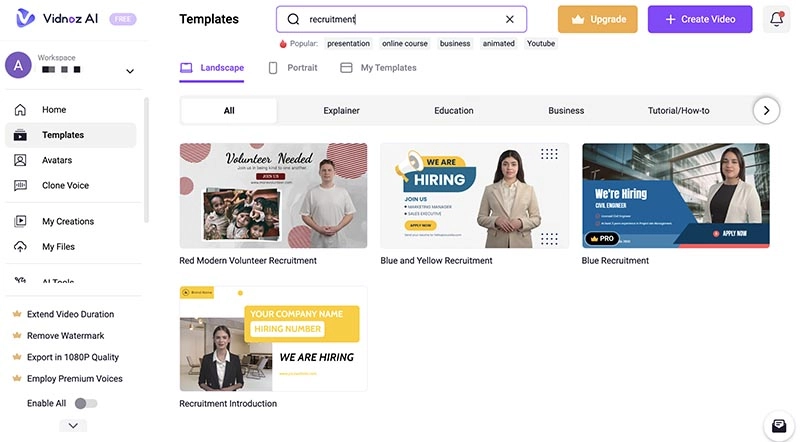The image size is (800, 442).
Task: Expand the Workspace account dropdown
Action: [x=129, y=71]
